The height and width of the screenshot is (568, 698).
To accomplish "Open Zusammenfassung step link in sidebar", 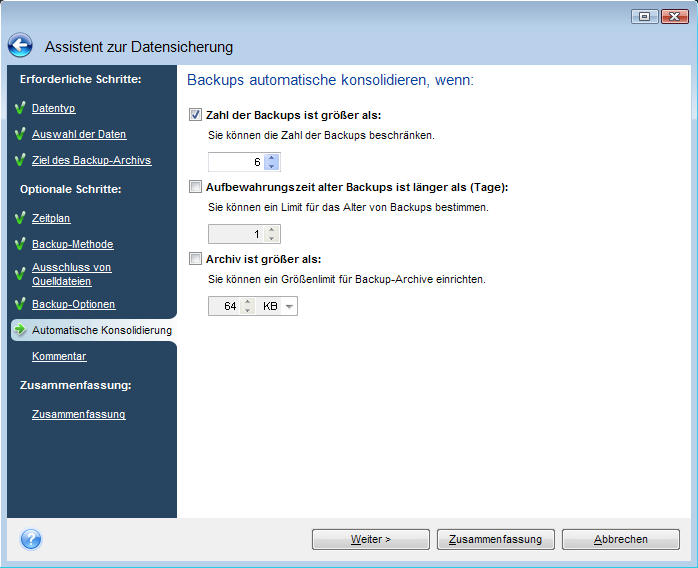I will pyautogui.click(x=78, y=414).
